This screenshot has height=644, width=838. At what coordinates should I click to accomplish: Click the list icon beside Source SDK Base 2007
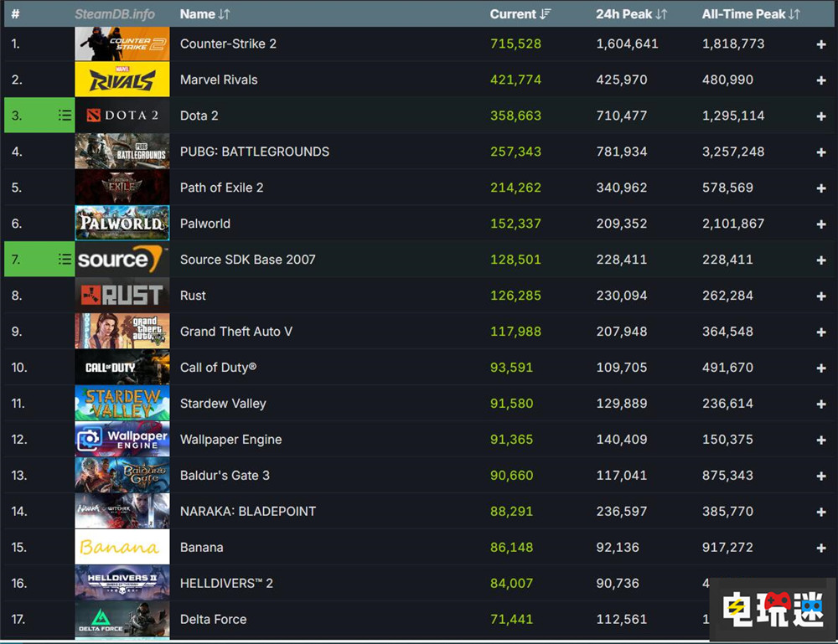[x=65, y=260]
